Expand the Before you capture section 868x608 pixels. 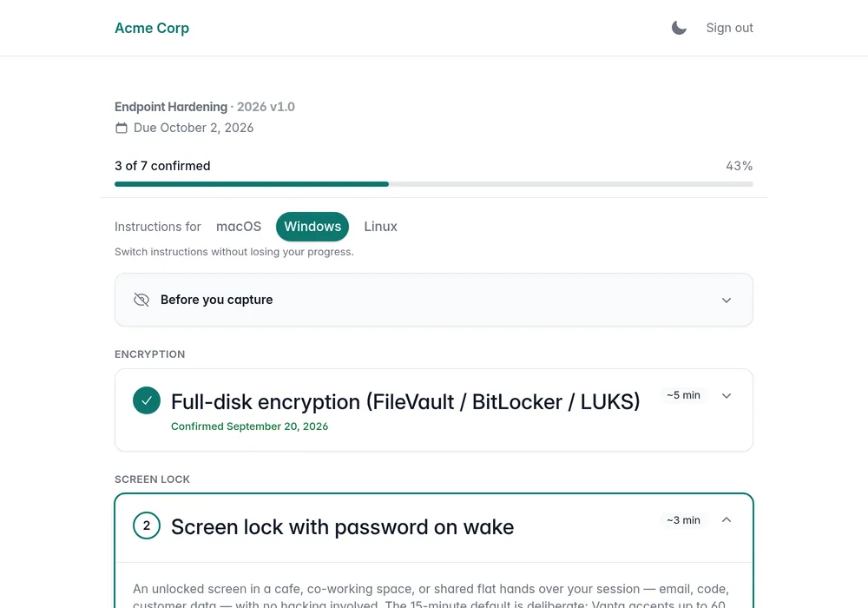[x=433, y=300]
